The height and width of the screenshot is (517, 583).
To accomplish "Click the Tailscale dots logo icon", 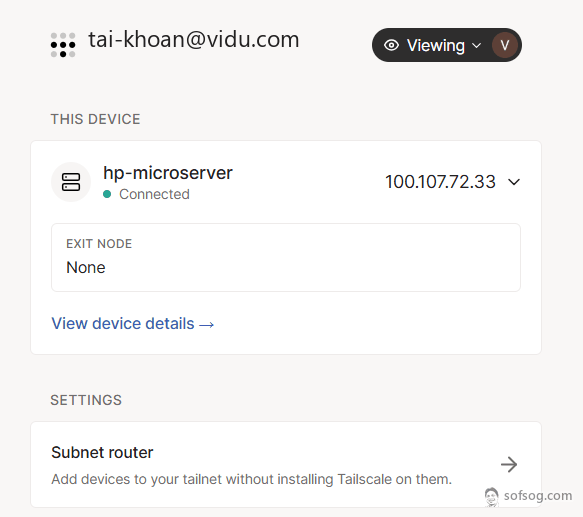I will (x=63, y=45).
